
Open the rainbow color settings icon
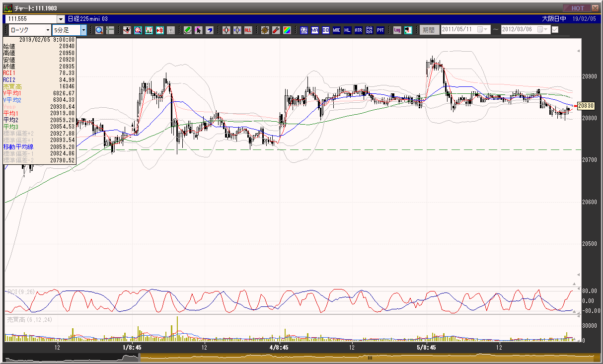(287, 30)
